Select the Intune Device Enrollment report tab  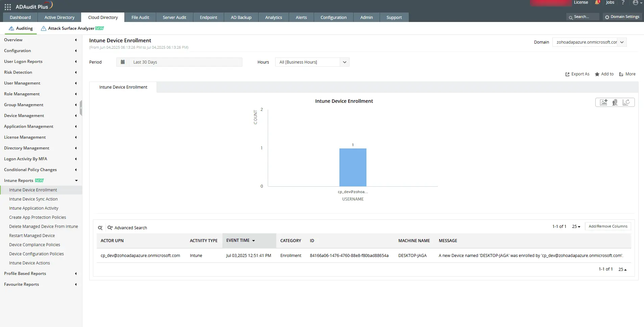coord(123,87)
